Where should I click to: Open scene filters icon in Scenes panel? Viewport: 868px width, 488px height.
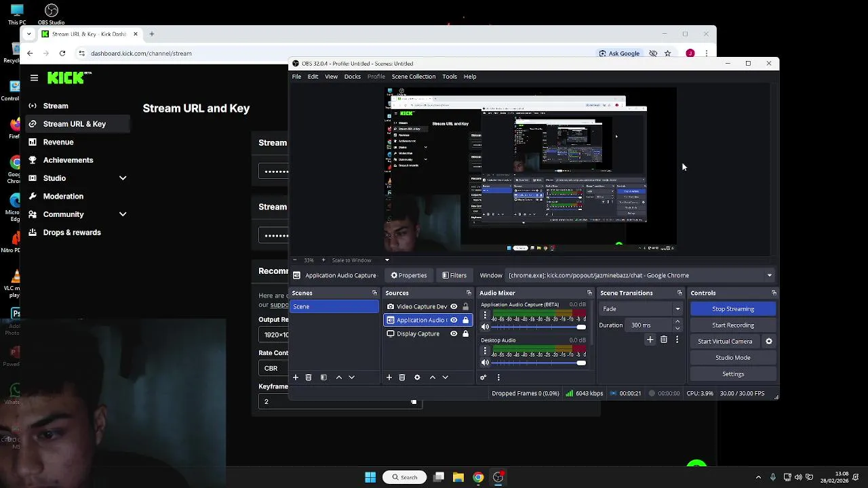point(323,378)
